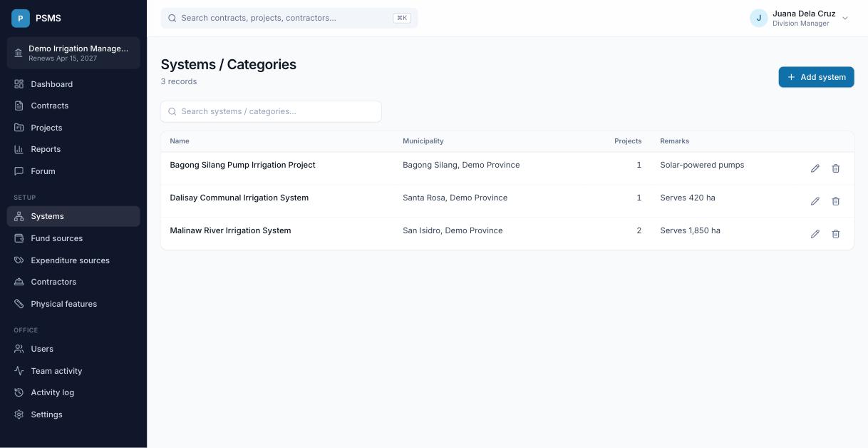Image resolution: width=868 pixels, height=448 pixels.
Task: Select Malinaw River Irrigation System name
Action: click(x=230, y=230)
